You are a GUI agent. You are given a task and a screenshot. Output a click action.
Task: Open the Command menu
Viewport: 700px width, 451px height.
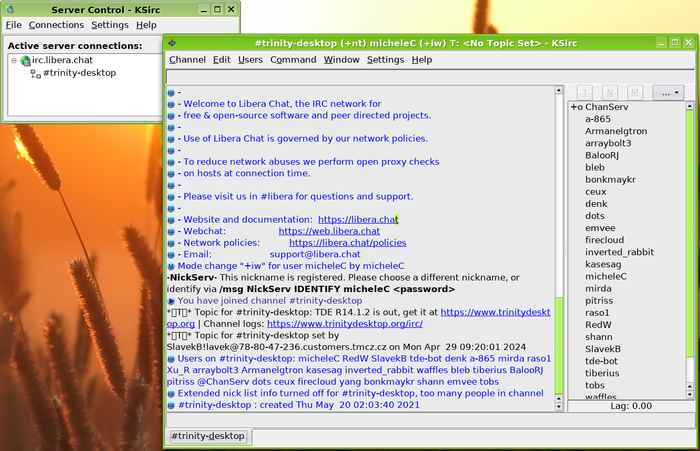pyautogui.click(x=293, y=60)
